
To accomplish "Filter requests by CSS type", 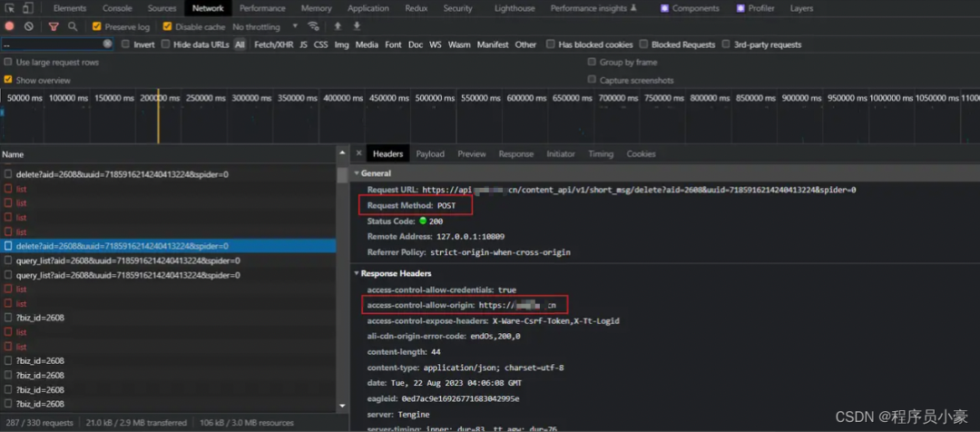I will tap(320, 44).
